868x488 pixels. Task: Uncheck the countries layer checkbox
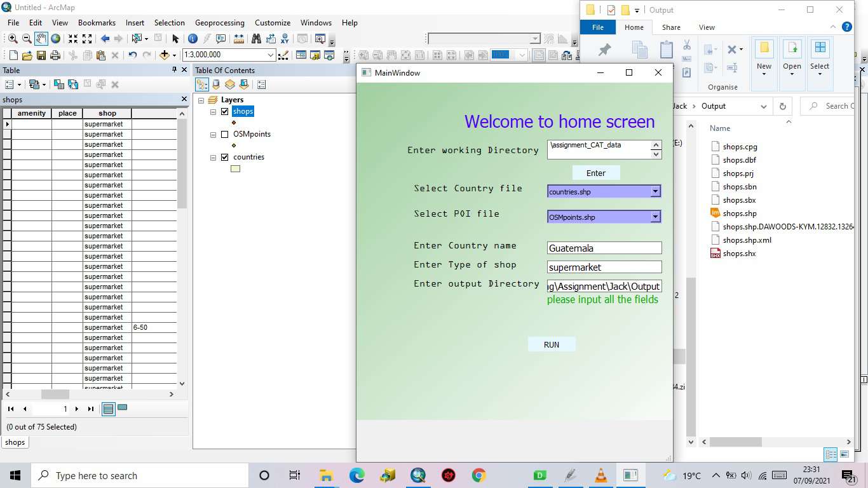(225, 157)
